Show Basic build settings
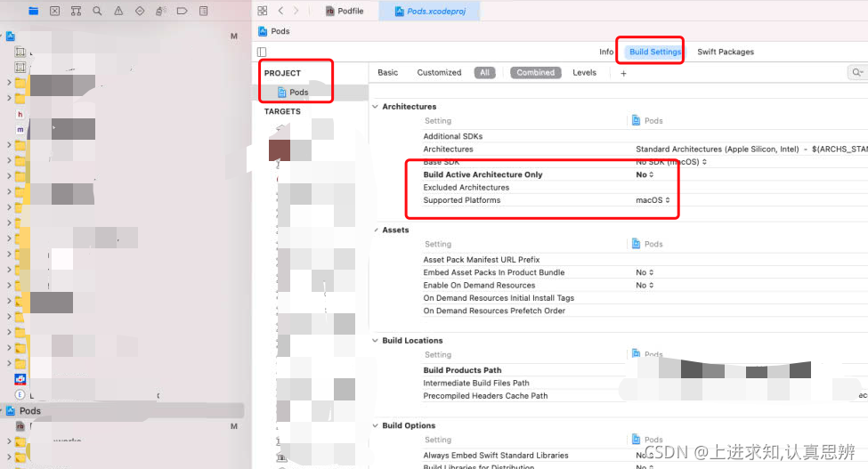The height and width of the screenshot is (469, 868). click(387, 72)
